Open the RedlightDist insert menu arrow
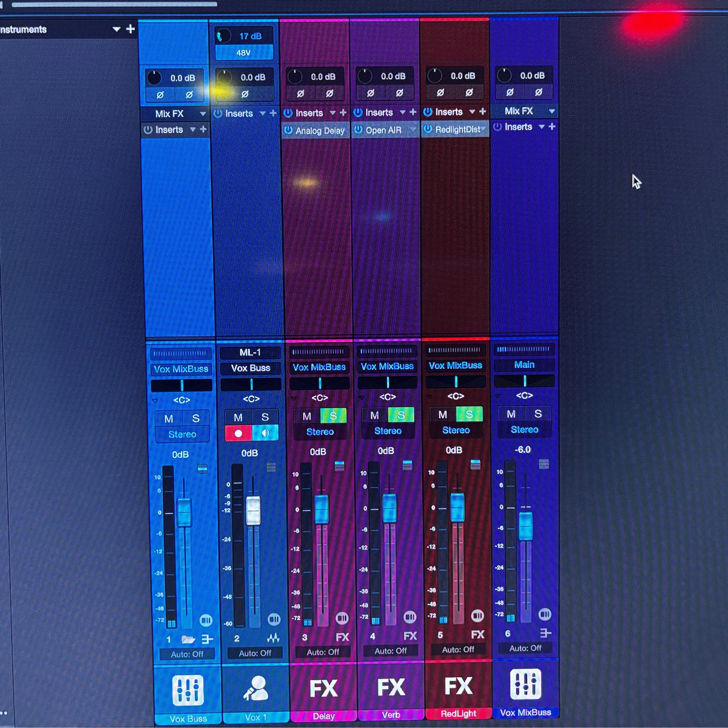The width and height of the screenshot is (728, 728). point(483,129)
